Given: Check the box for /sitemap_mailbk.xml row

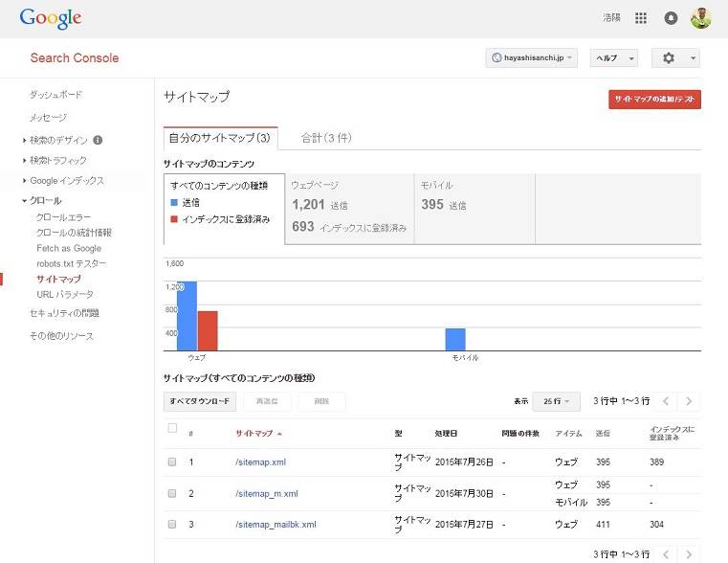Looking at the screenshot, I should (x=172, y=524).
